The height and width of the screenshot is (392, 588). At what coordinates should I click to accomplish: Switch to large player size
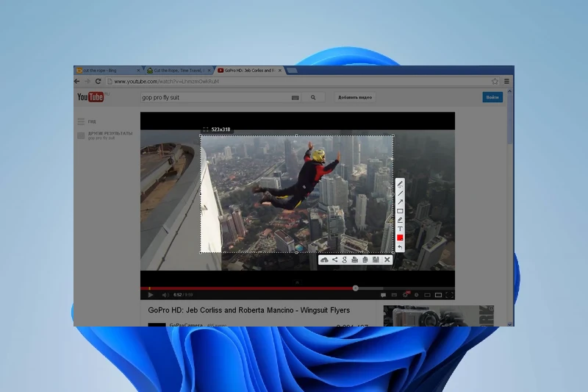pos(438,295)
